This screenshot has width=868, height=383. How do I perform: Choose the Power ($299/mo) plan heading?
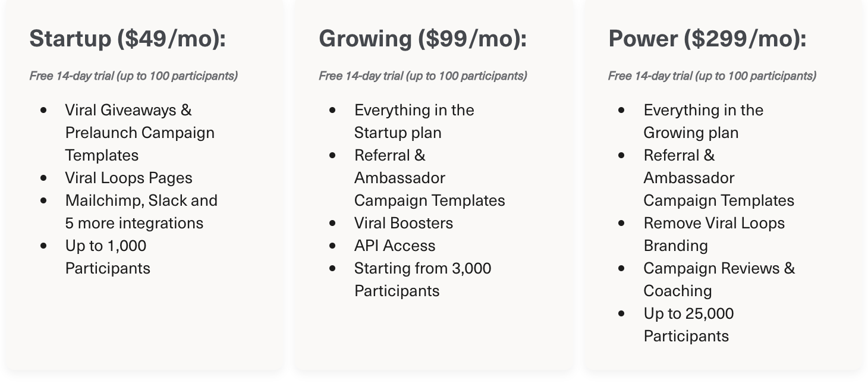tap(707, 39)
